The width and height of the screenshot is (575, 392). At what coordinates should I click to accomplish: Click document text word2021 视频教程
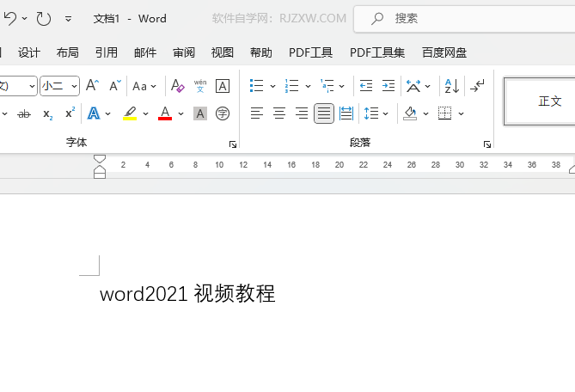coord(187,293)
